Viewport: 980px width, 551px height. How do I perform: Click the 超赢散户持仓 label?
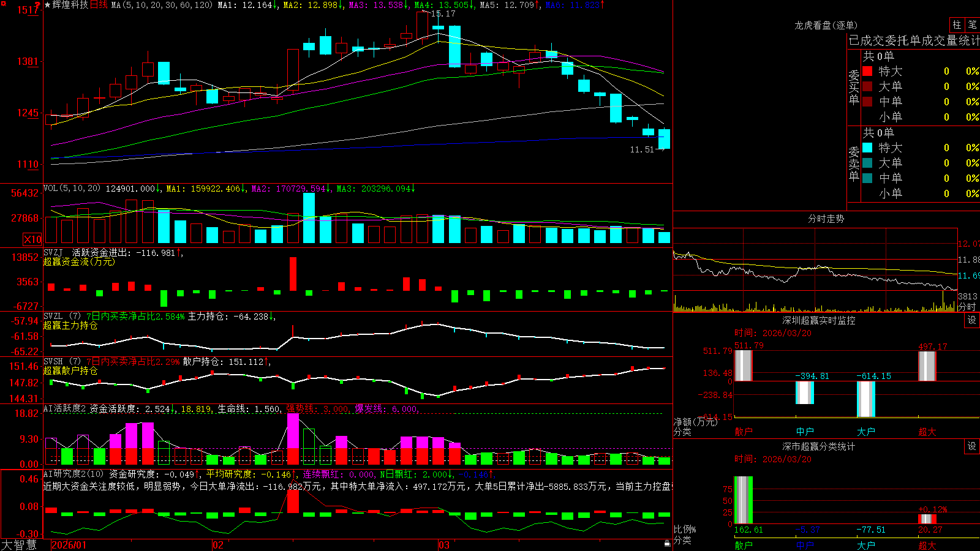(70, 370)
